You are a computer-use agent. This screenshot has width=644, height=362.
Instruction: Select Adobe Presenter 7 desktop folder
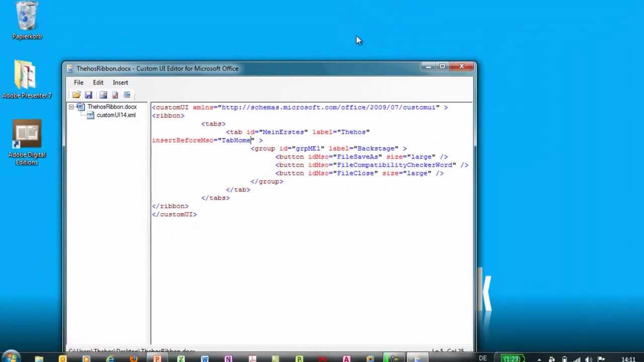click(x=27, y=79)
